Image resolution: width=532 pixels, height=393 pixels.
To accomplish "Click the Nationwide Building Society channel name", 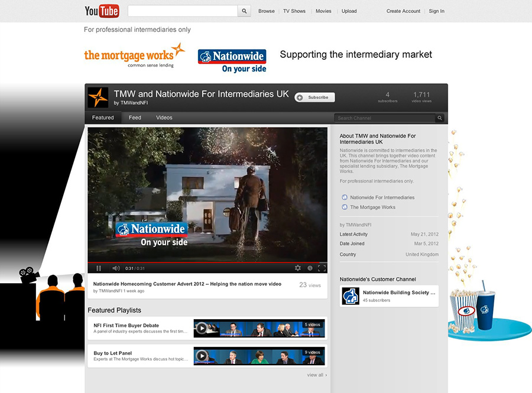I will click(399, 293).
